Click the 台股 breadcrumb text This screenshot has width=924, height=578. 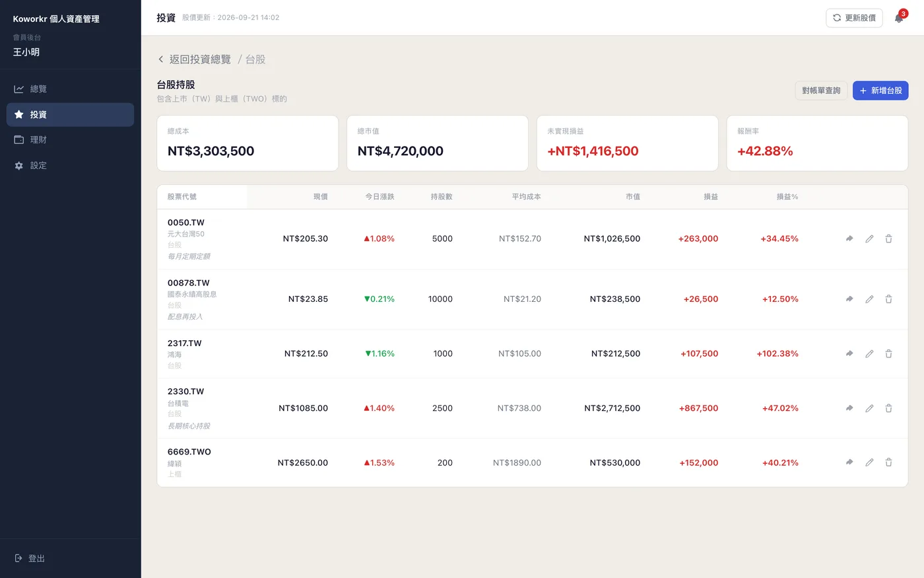pyautogui.click(x=255, y=59)
